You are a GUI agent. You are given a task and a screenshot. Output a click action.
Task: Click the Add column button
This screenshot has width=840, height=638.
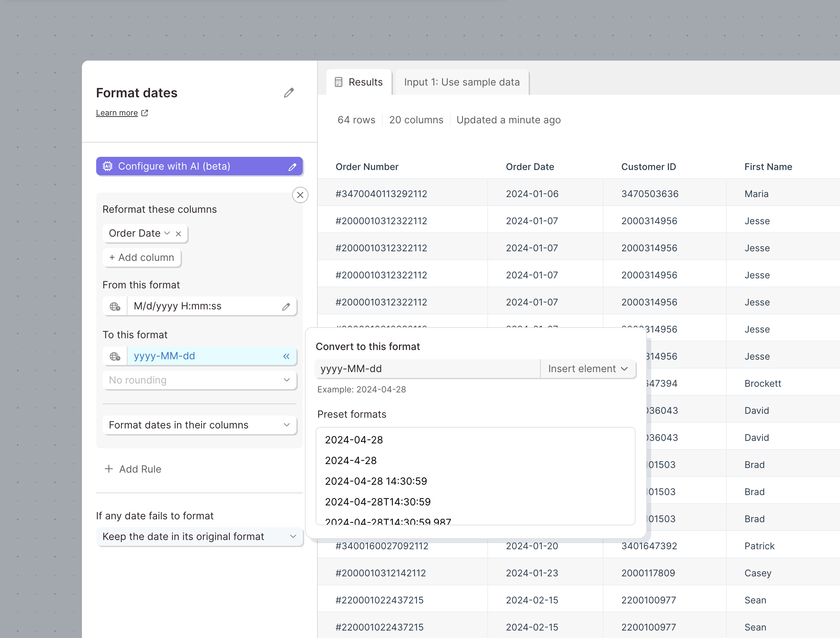[x=142, y=258]
